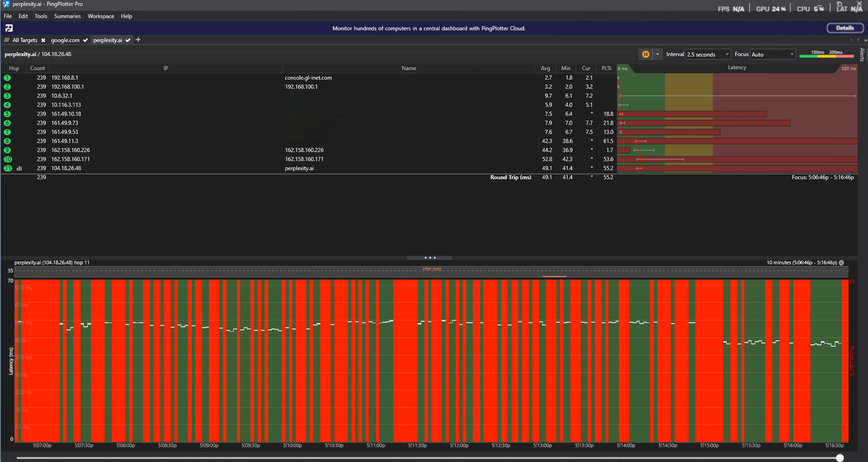Open the File menu
This screenshot has height=462, width=868.
tap(7, 16)
